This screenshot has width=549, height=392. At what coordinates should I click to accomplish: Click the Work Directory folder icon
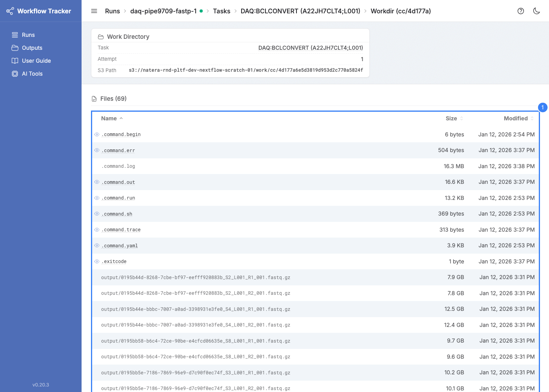tap(101, 37)
